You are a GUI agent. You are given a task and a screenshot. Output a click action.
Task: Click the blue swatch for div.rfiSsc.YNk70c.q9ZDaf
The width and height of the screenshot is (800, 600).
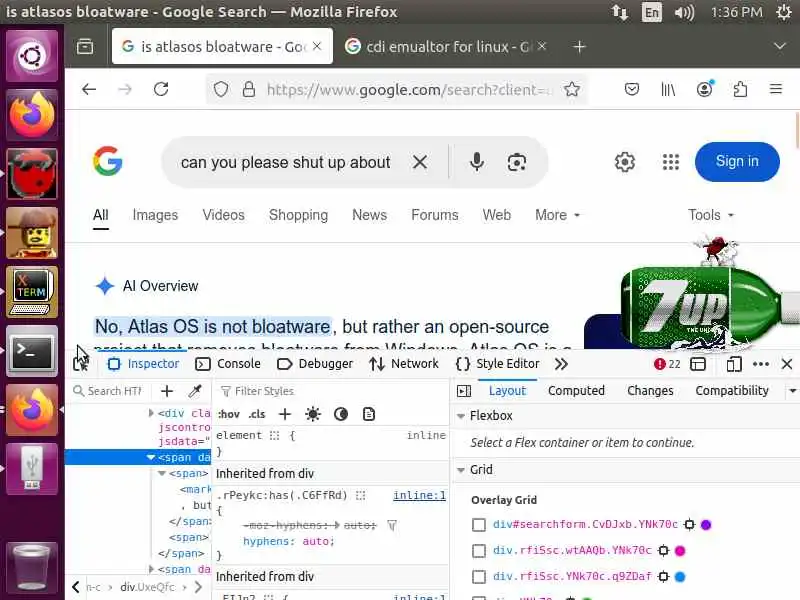(680, 577)
